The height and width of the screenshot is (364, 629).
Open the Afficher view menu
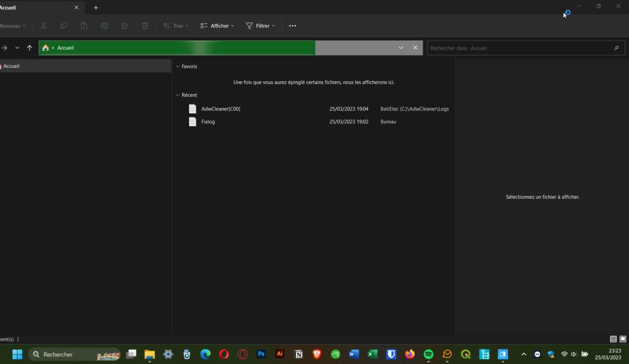tap(217, 26)
